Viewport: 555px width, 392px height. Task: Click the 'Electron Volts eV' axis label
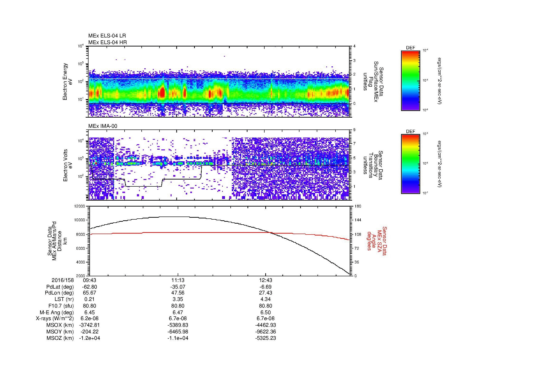tap(67, 165)
